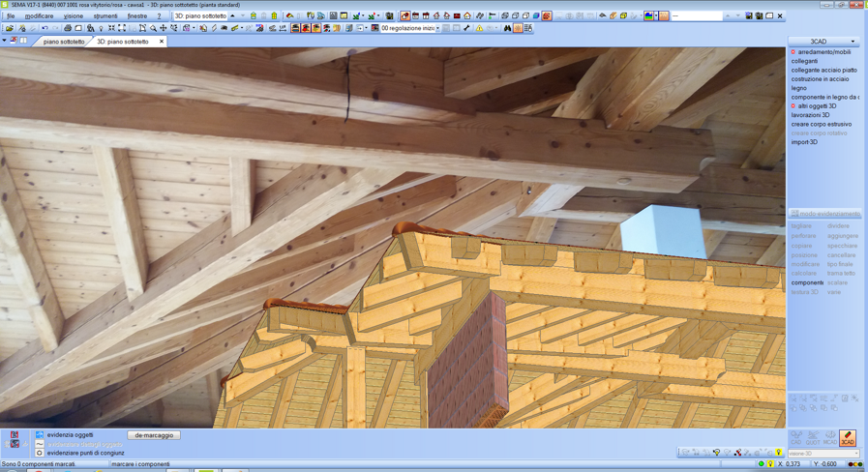
Task: Select the evidenzia oggetti option
Action: tap(70, 435)
